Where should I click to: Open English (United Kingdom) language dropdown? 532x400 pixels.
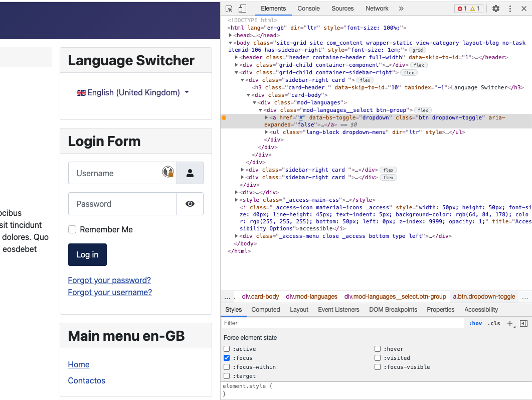coord(133,92)
